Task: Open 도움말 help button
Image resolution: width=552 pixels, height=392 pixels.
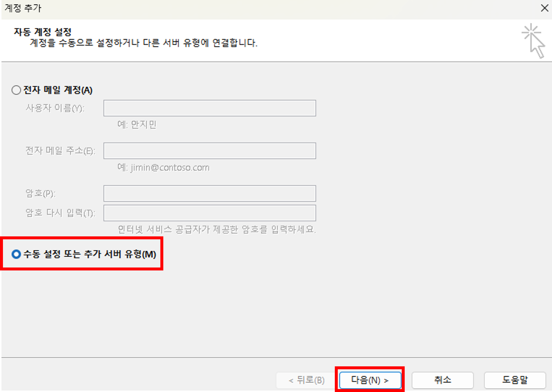Action: pyautogui.click(x=515, y=380)
